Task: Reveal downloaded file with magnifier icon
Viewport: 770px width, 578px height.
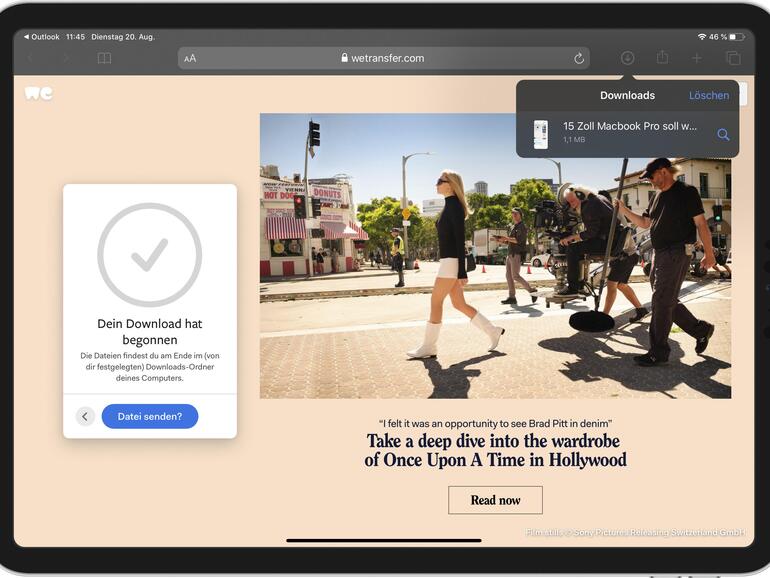Action: [723, 134]
